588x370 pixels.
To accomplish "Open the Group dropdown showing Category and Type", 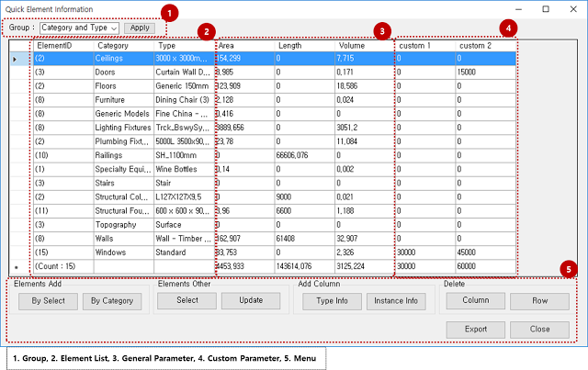I will pos(80,28).
